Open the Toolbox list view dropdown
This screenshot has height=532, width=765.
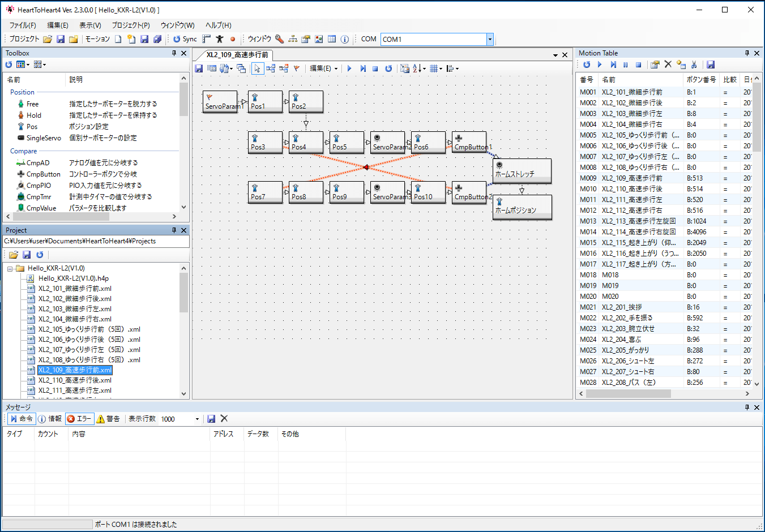pyautogui.click(x=23, y=65)
